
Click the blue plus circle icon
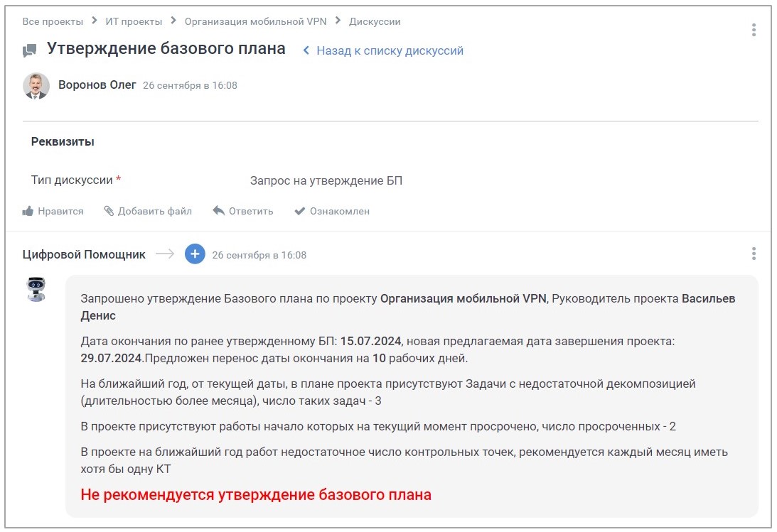tap(195, 254)
